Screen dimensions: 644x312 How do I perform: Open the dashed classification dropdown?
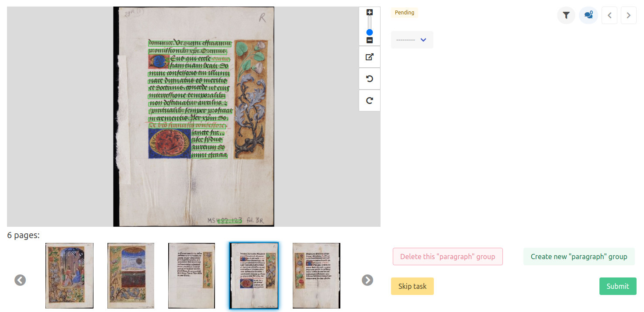(412, 40)
